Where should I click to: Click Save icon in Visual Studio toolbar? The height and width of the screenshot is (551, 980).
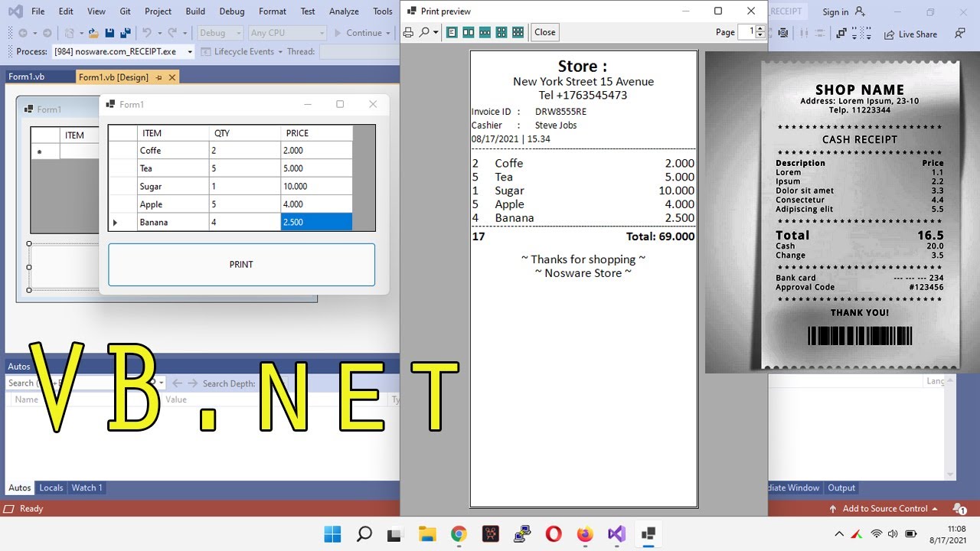point(109,33)
